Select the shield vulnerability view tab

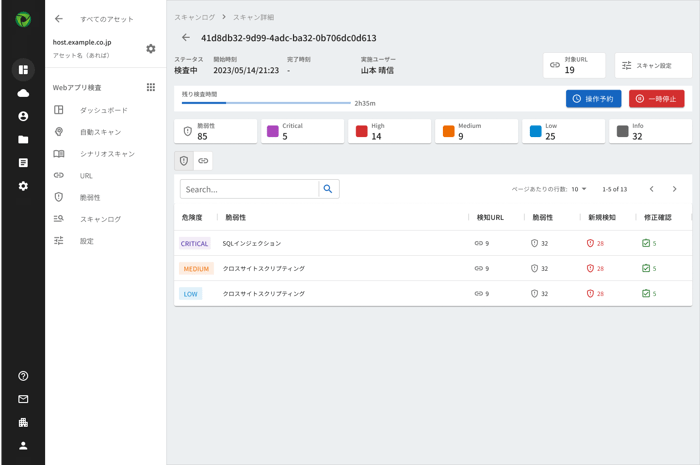point(184,161)
